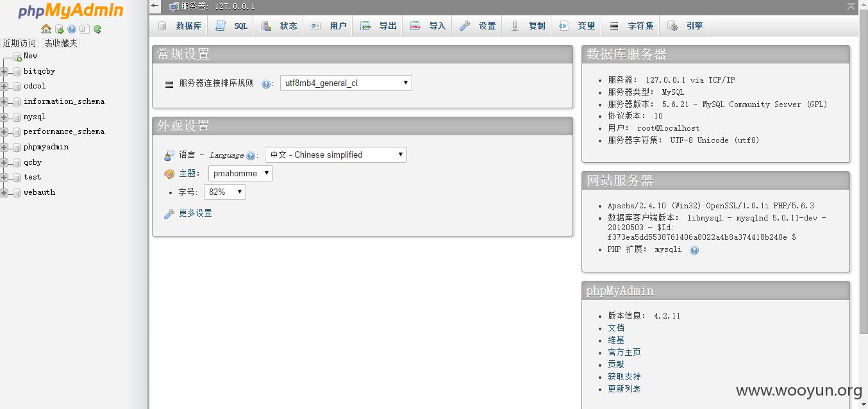Go to the 导出 tab

(378, 26)
